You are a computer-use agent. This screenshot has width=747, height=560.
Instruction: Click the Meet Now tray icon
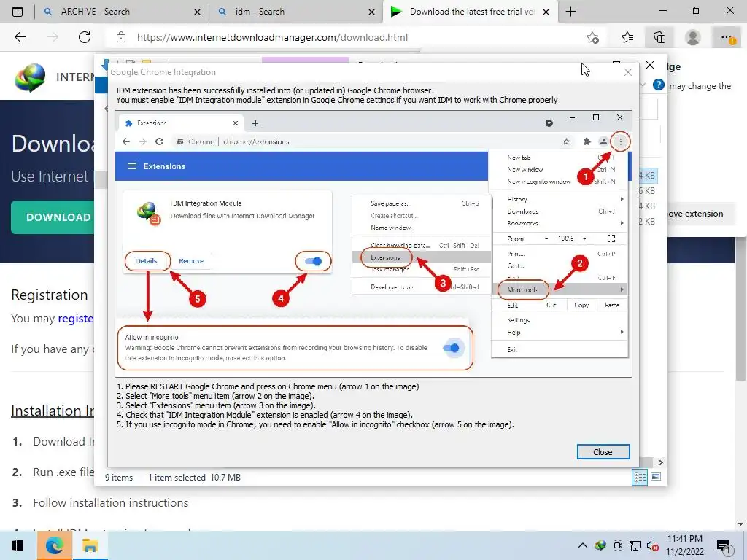[618, 545]
